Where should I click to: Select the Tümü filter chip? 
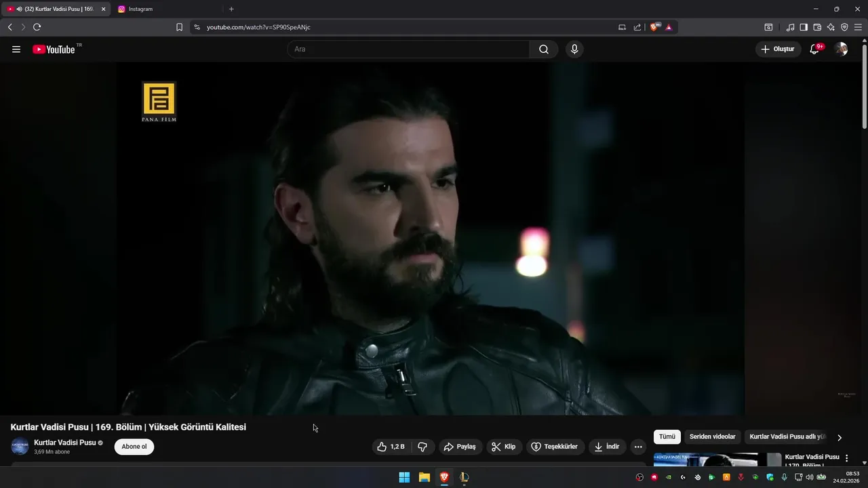[667, 437]
